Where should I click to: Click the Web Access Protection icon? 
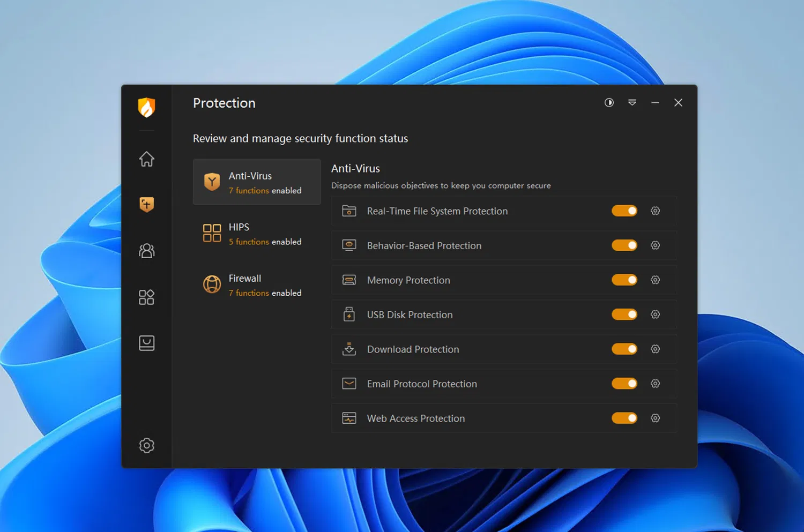[349, 418]
